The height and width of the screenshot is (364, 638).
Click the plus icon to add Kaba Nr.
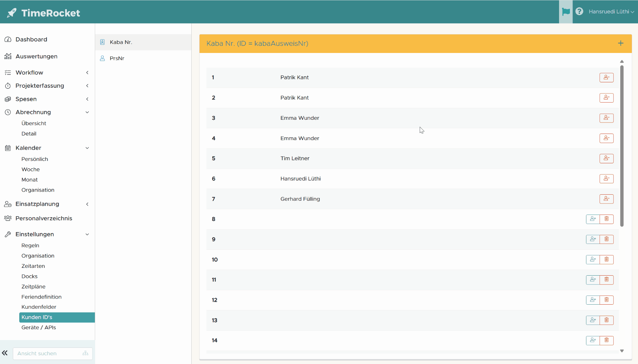(620, 43)
